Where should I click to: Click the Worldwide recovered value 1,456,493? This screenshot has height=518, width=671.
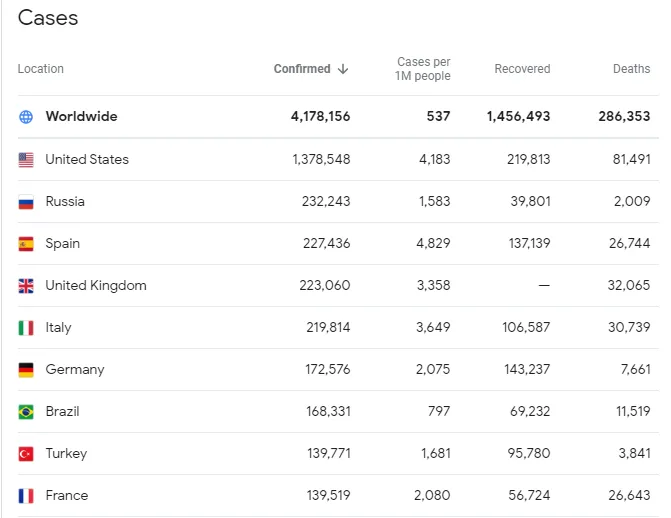(519, 116)
